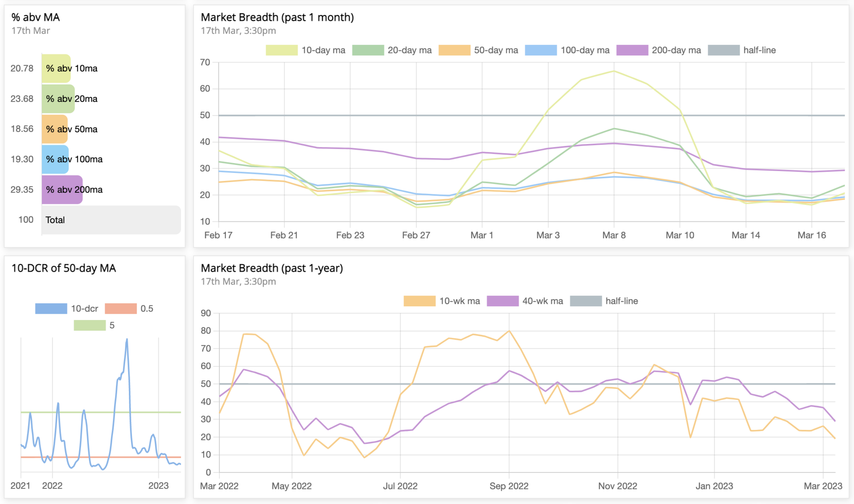Screen dimensions: 854x504
Task: Click the '2022' label on the DCR chart
Action: 52,485
